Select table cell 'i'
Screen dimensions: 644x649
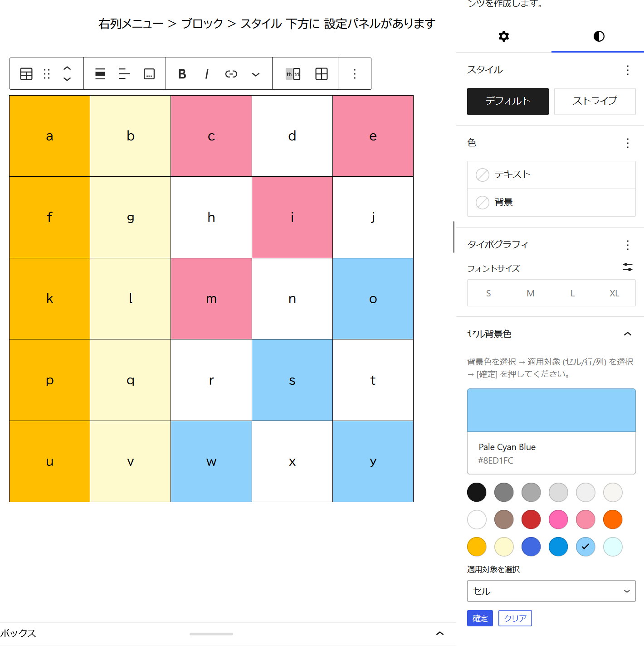pyautogui.click(x=292, y=218)
